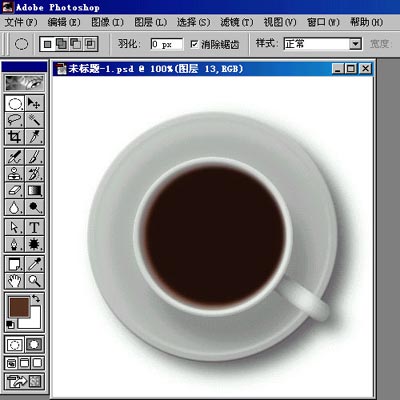Select the Magic Wand tool
Viewport: 400px width, 400px height.
34,120
